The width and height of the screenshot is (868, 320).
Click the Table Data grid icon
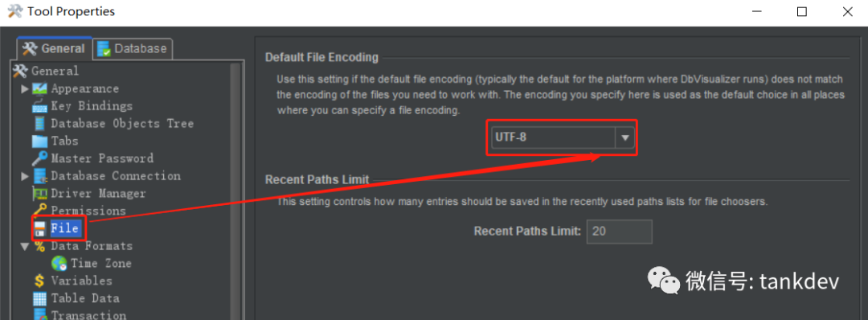40,298
